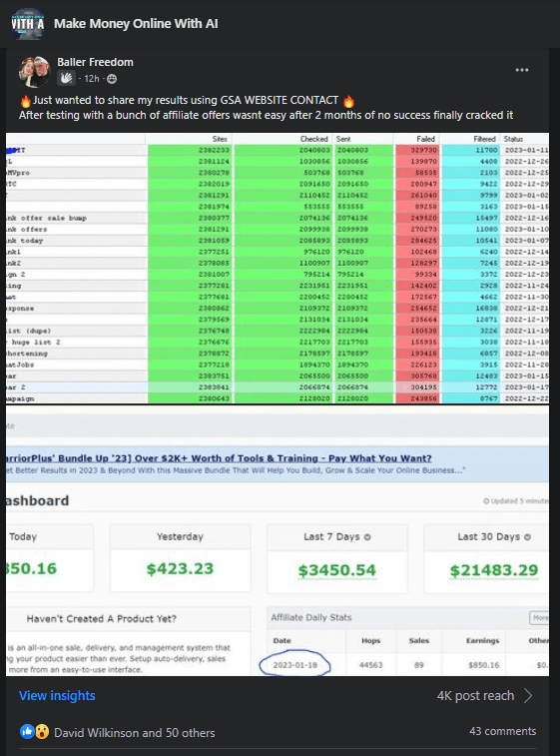Click the Sent column header

tap(343, 139)
